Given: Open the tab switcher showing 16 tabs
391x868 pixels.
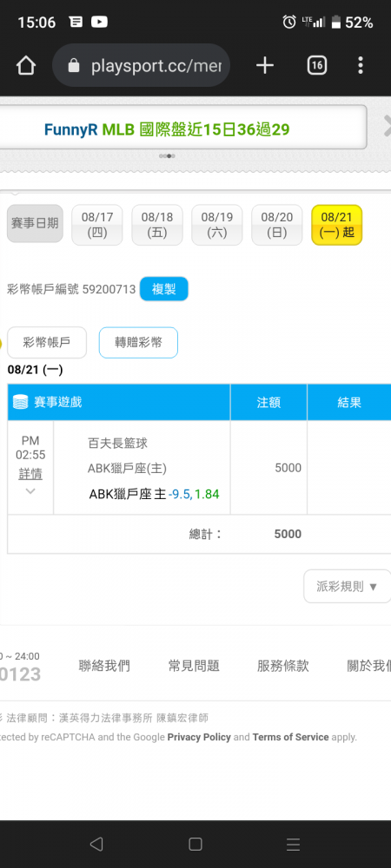Looking at the screenshot, I should (x=316, y=66).
